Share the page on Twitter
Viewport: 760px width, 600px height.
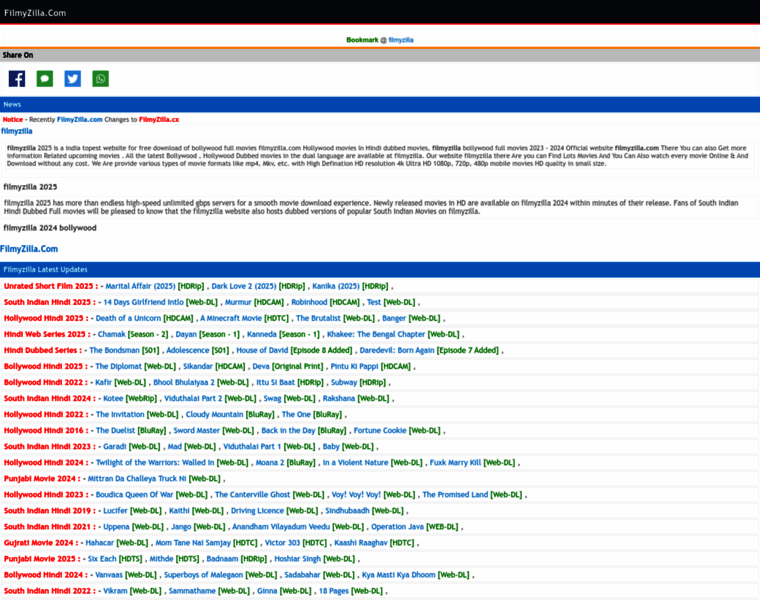click(73, 79)
